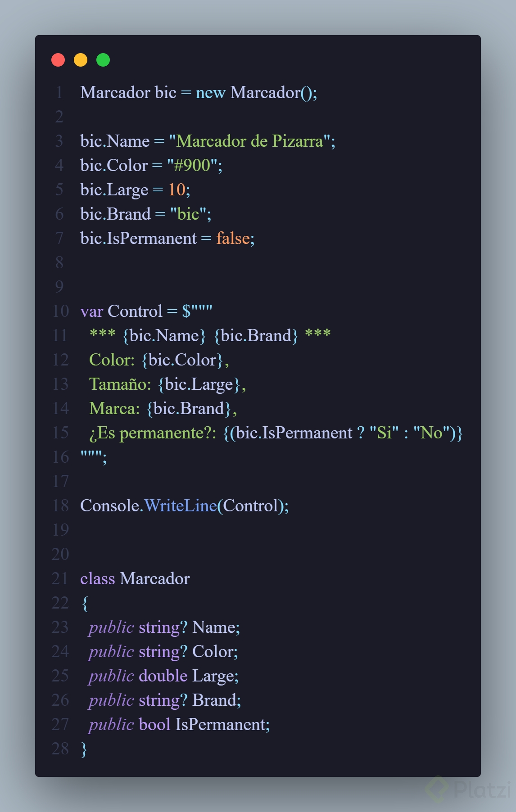
Task: Place cursor on "Marcador de Pizarra" string
Action: pos(250,141)
